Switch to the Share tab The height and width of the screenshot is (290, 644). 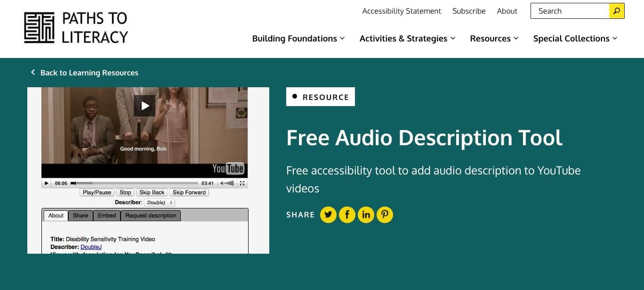coord(80,215)
